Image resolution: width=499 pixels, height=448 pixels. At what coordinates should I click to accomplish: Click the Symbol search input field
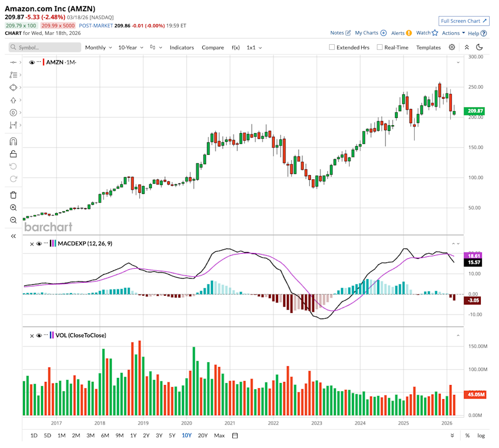[x=45, y=47]
